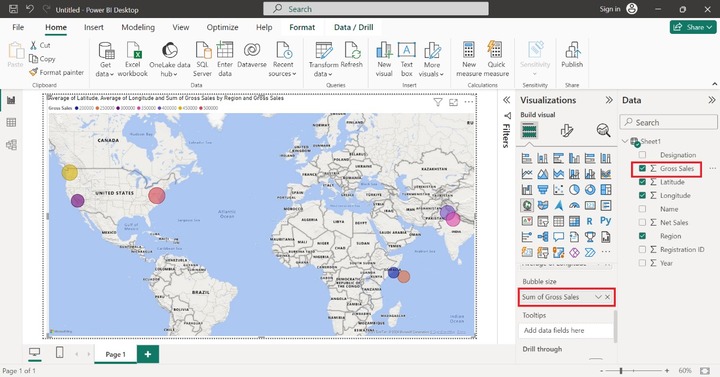Image resolution: width=720 pixels, height=377 pixels.
Task: Remove Sum of Gross Sales with X
Action: [608, 297]
